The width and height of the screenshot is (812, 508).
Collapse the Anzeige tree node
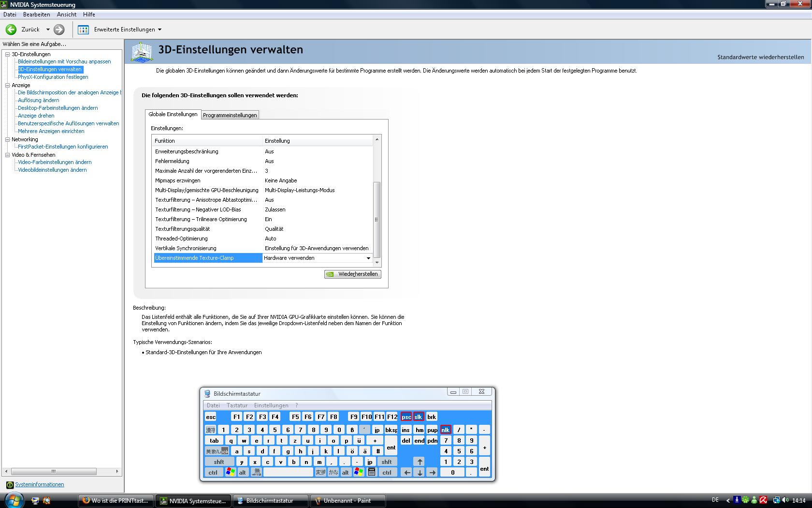[x=8, y=85]
